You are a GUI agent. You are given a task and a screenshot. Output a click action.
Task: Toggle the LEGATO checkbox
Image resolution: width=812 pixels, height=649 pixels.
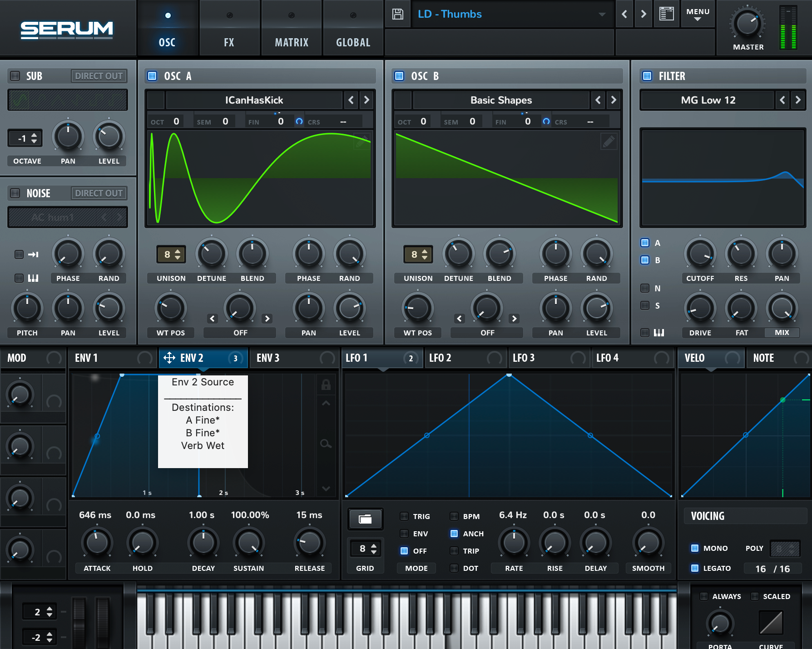click(x=695, y=568)
